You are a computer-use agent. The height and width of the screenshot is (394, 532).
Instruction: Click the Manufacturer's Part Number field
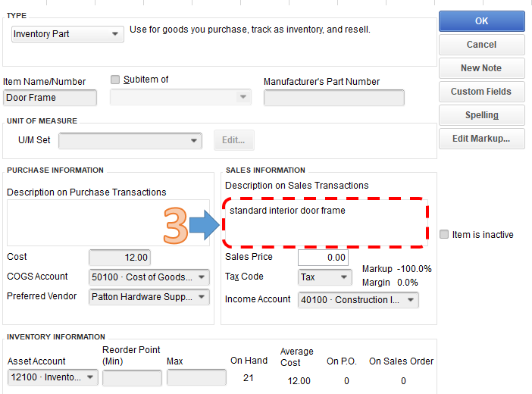(334, 98)
